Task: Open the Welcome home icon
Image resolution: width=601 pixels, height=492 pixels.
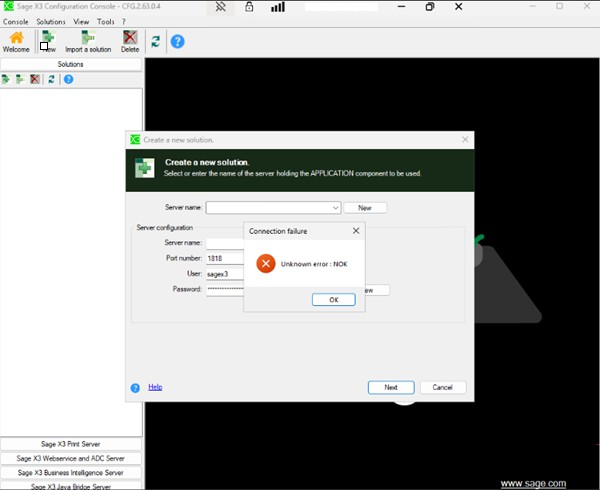Action: tap(16, 41)
